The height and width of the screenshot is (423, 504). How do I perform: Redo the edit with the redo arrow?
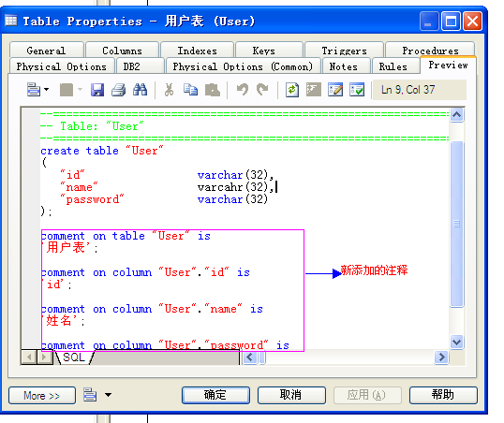(262, 90)
